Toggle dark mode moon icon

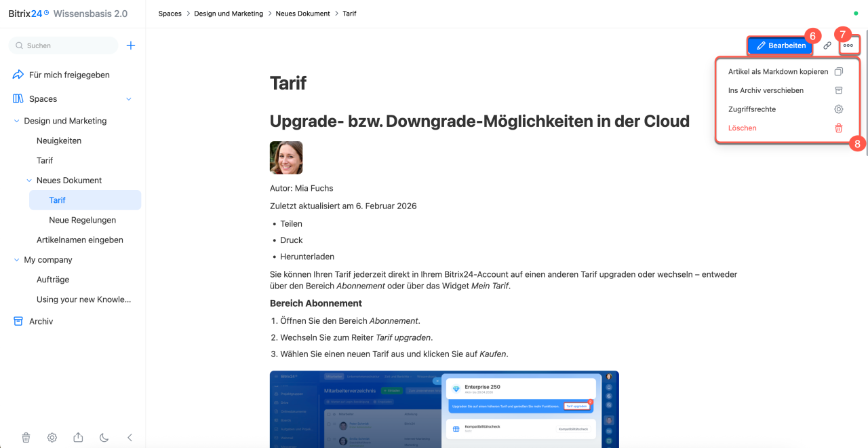[x=104, y=438]
